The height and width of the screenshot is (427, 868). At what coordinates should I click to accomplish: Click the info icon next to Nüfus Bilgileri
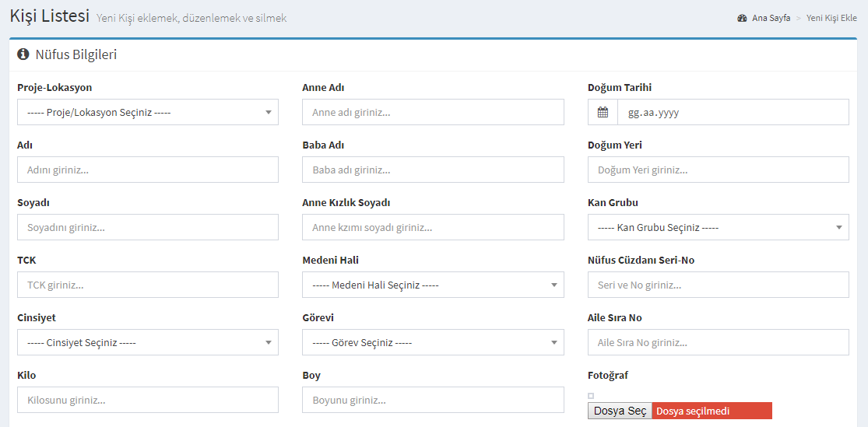tap(23, 54)
